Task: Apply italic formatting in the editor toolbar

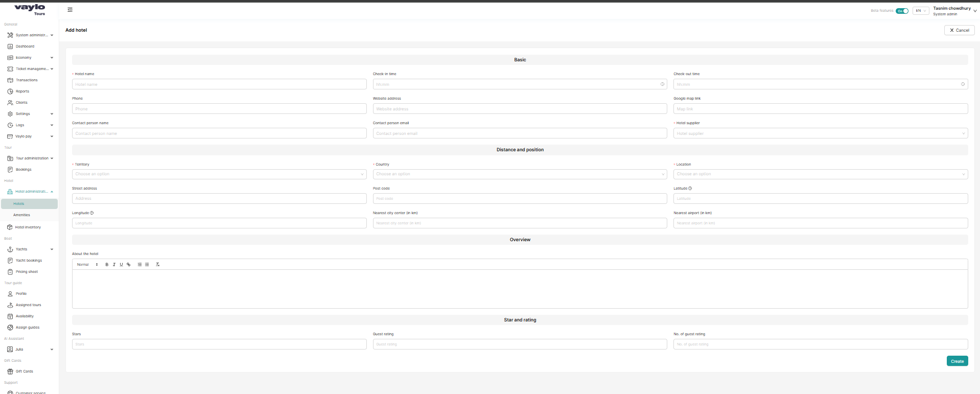Action: [x=114, y=265]
